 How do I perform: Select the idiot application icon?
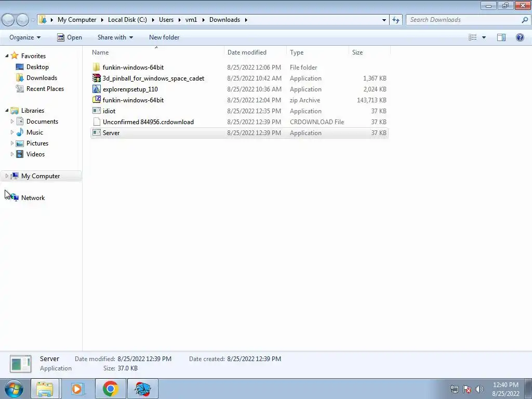96,111
